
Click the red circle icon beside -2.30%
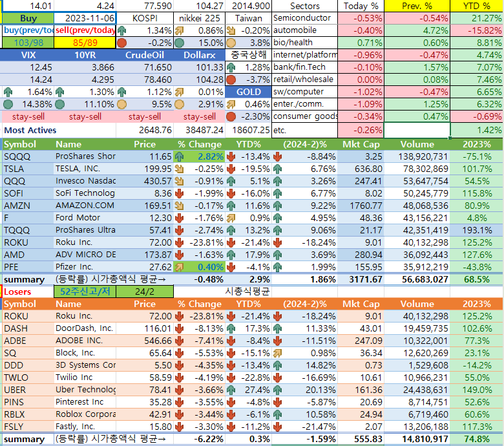point(231,117)
